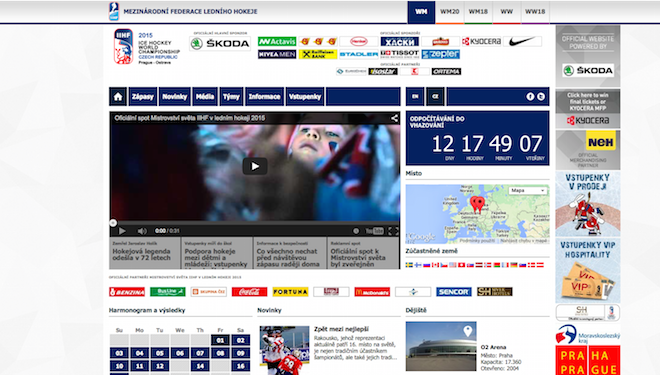Switch language to CZ
Viewport: 660px width, 375px height.
[x=435, y=96]
